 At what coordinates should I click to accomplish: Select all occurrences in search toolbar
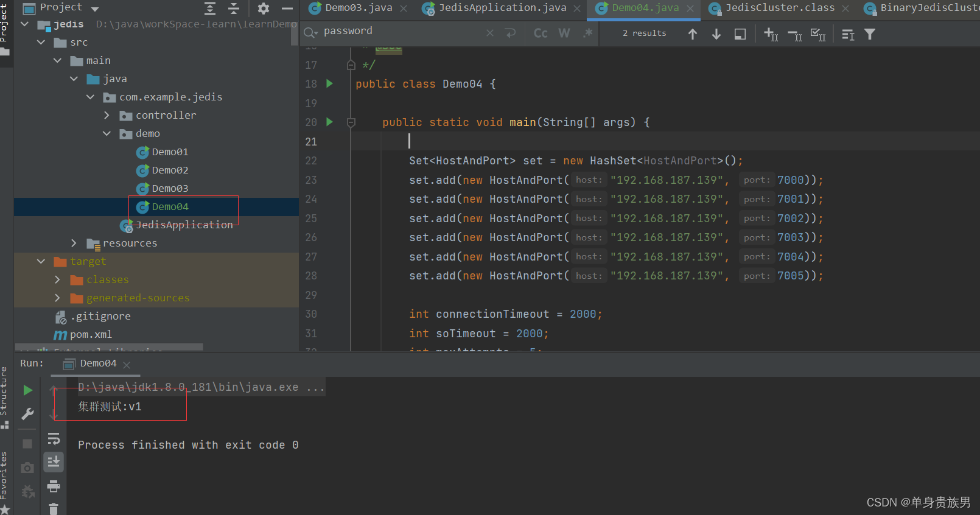pos(818,34)
